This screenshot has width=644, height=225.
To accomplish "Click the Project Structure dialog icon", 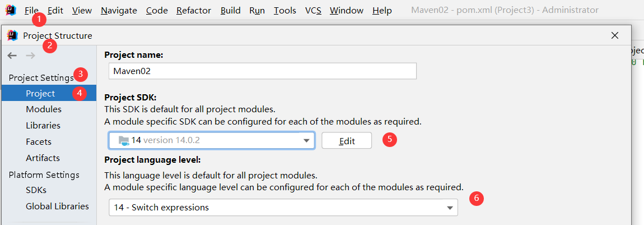I will [x=12, y=35].
